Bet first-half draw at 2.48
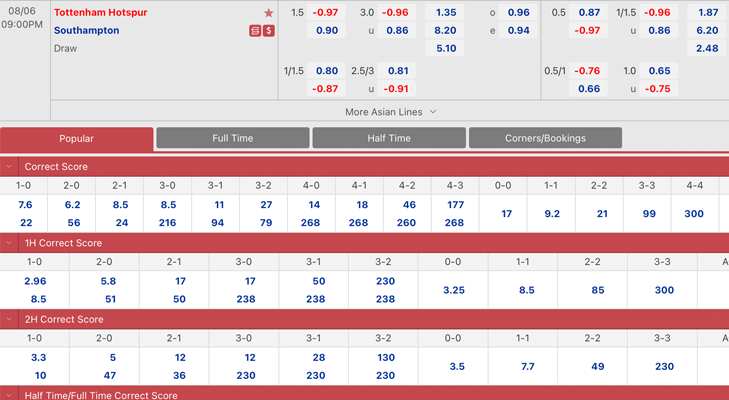The width and height of the screenshot is (729, 400). pyautogui.click(x=707, y=48)
